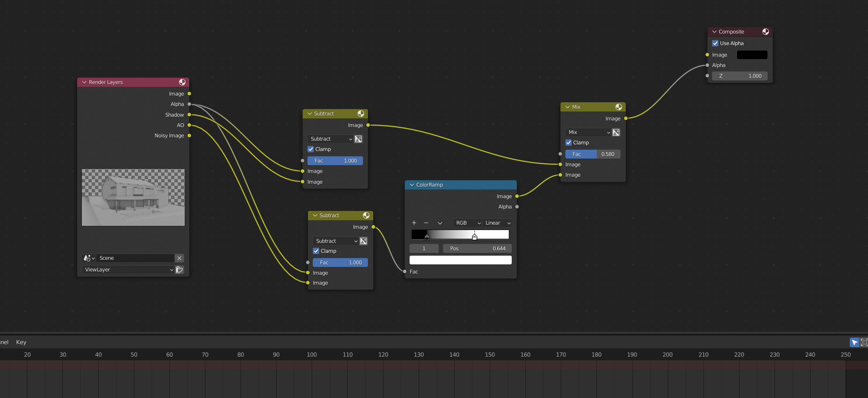868x398 pixels.
Task: Add a color stop with ColorRamp plus icon
Action: pos(414,223)
